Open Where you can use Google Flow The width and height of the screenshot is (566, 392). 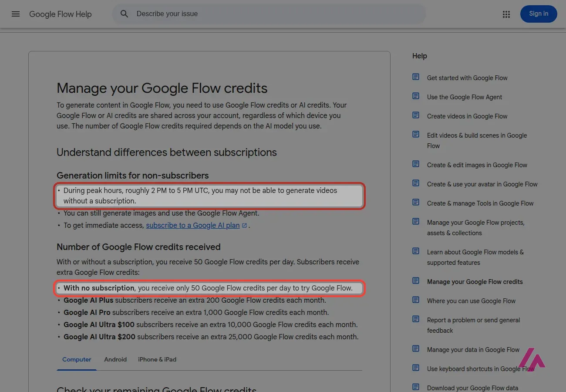[x=471, y=301]
